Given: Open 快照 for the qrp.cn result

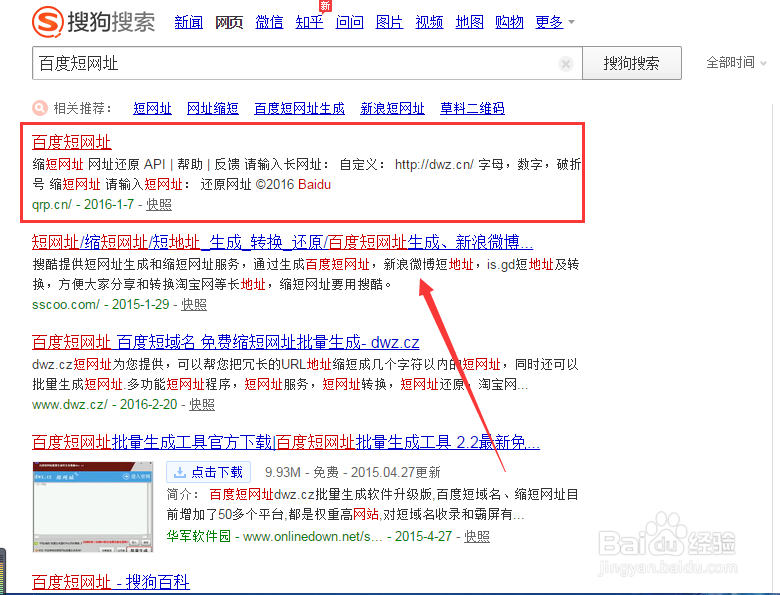Looking at the screenshot, I should coord(159,204).
